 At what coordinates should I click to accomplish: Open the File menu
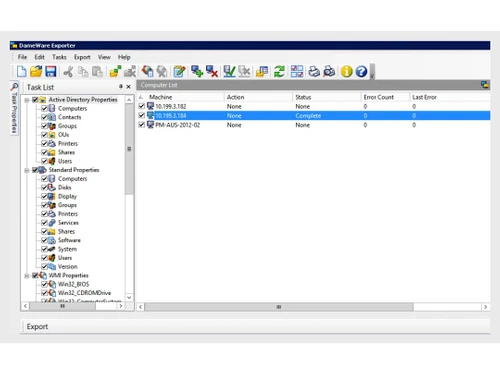click(x=22, y=57)
